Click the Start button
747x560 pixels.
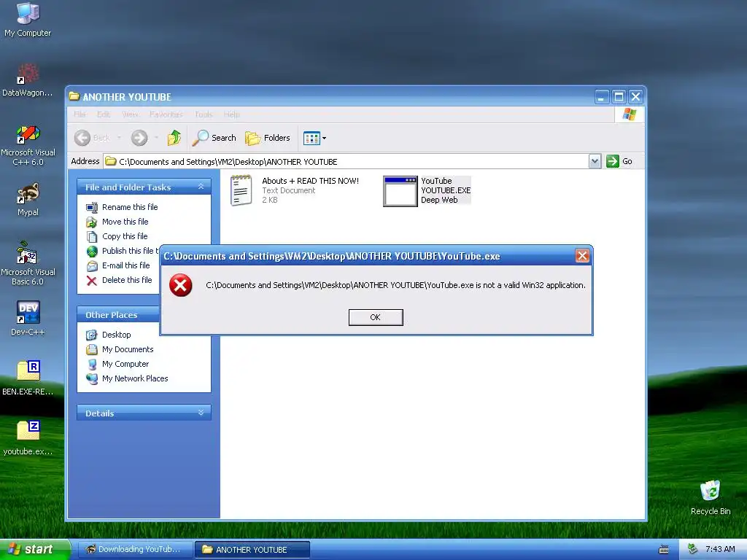34,549
